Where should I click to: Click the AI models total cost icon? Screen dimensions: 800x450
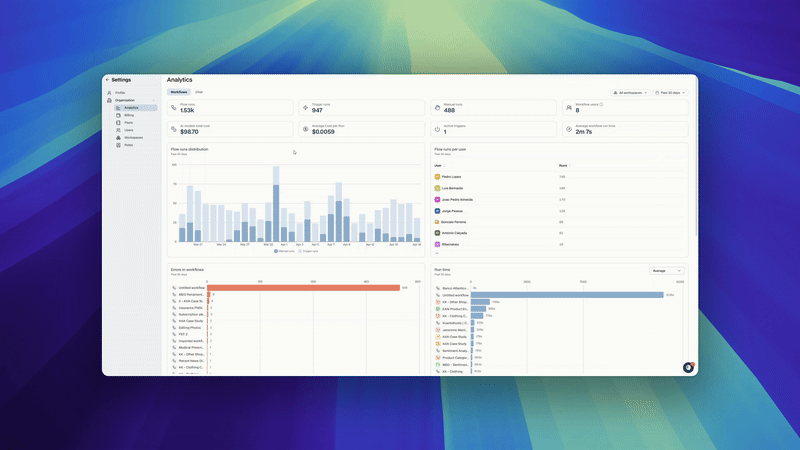tap(173, 129)
